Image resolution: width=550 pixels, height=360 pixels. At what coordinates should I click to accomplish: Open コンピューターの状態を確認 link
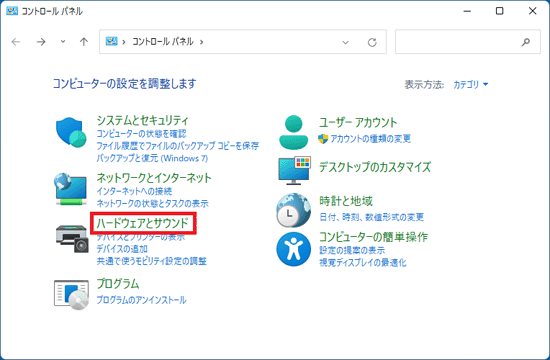[141, 134]
